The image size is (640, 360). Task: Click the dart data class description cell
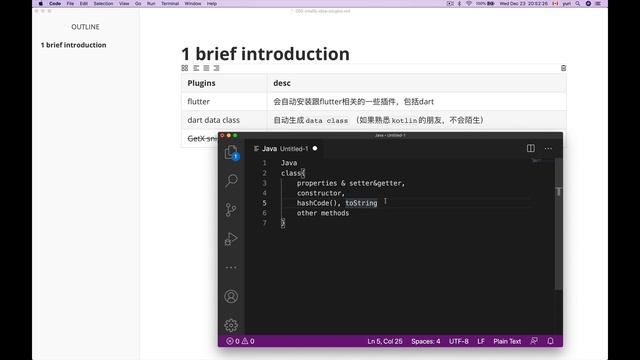pyautogui.click(x=417, y=120)
